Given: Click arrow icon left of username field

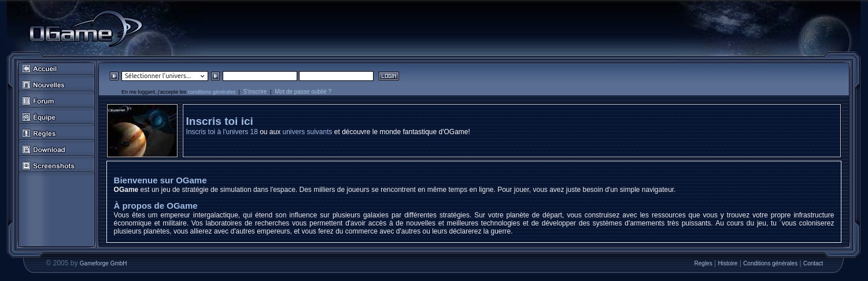Looking at the screenshot, I should click(215, 76).
